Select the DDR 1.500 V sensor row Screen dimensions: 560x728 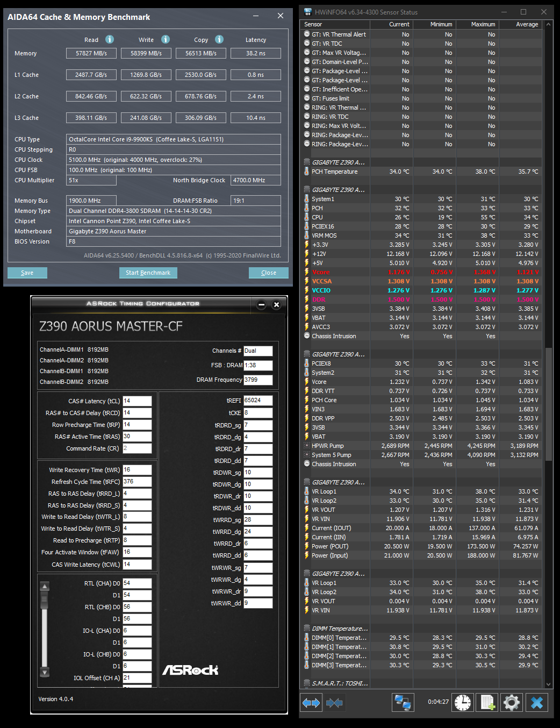(x=422, y=299)
